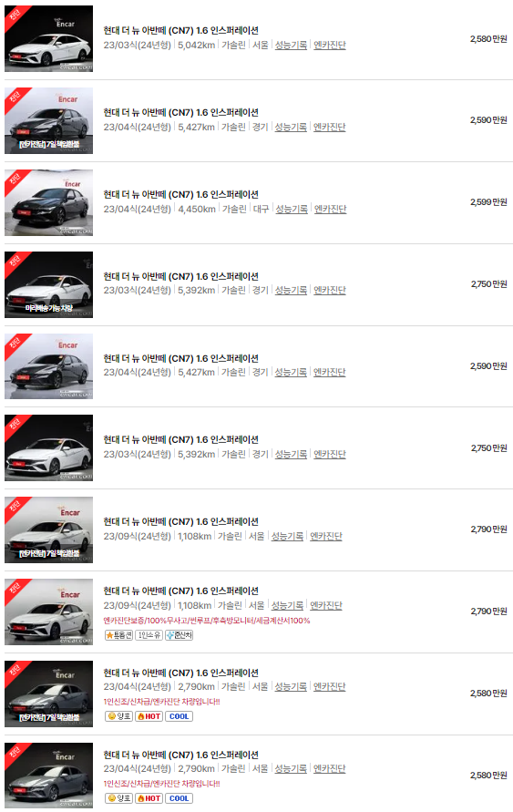Open thumbnail labeled 미리배송가능차량
The image size is (513, 812).
click(48, 284)
